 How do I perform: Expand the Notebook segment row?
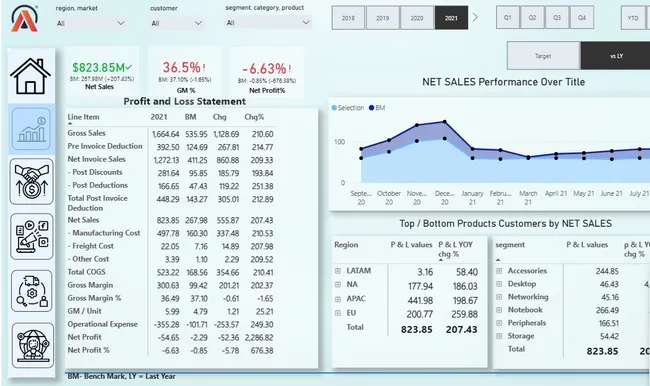click(499, 310)
